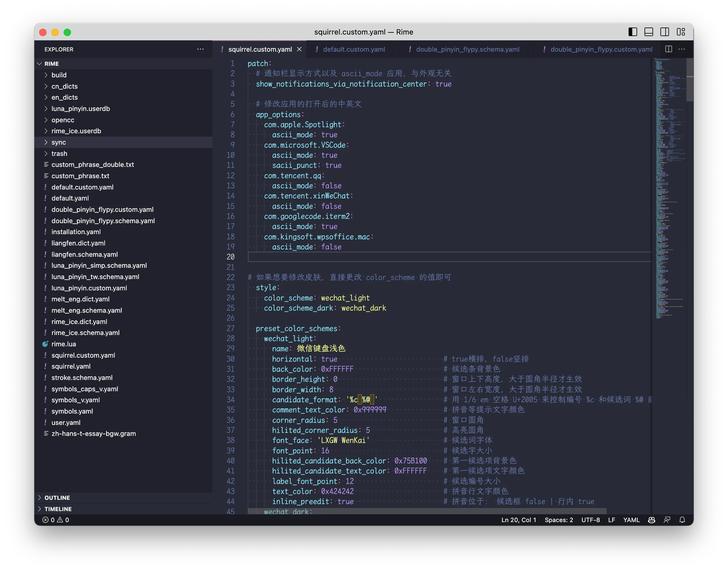Open notifications bell icon
Image resolution: width=728 pixels, height=571 pixels.
pyautogui.click(x=682, y=520)
